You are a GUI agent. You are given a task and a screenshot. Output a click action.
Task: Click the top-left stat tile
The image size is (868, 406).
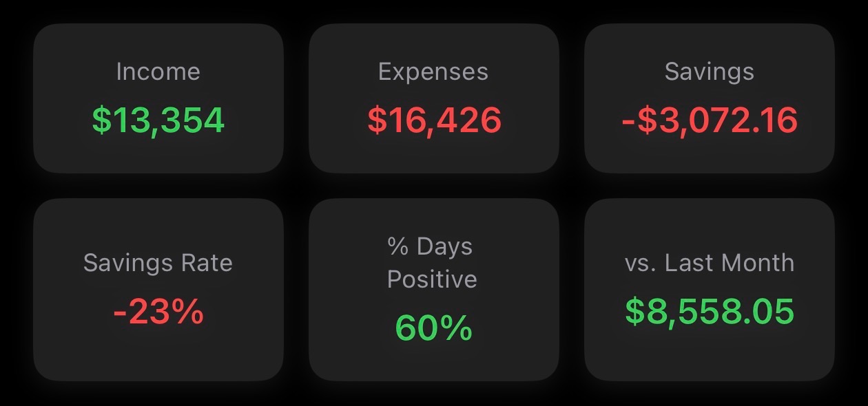[x=158, y=96]
